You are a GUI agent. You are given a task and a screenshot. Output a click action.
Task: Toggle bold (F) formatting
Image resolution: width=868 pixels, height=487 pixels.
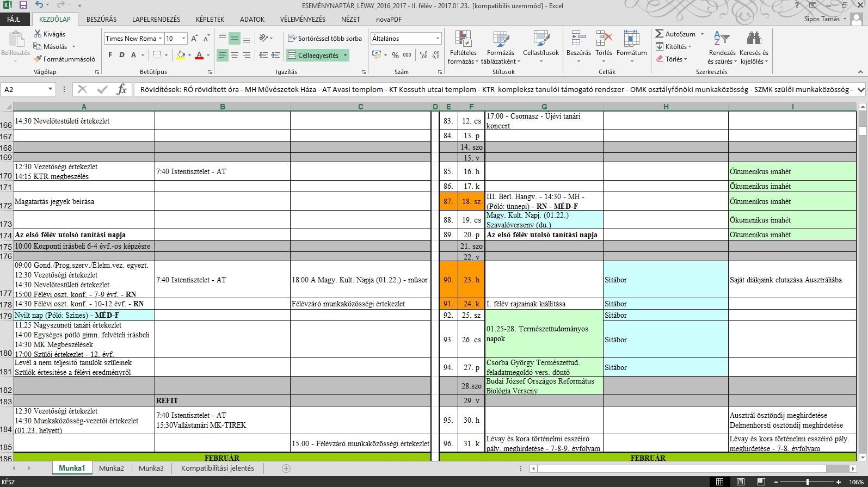click(x=110, y=55)
